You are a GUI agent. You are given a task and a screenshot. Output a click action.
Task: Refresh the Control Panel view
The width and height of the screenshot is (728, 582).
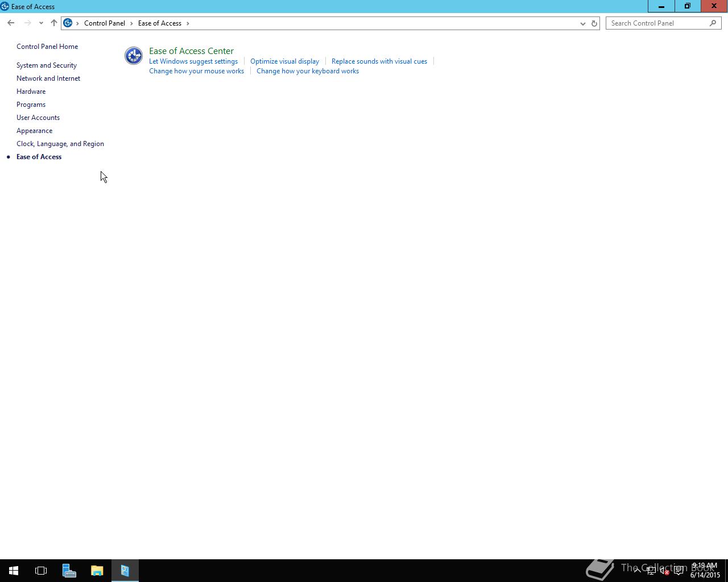tap(594, 23)
